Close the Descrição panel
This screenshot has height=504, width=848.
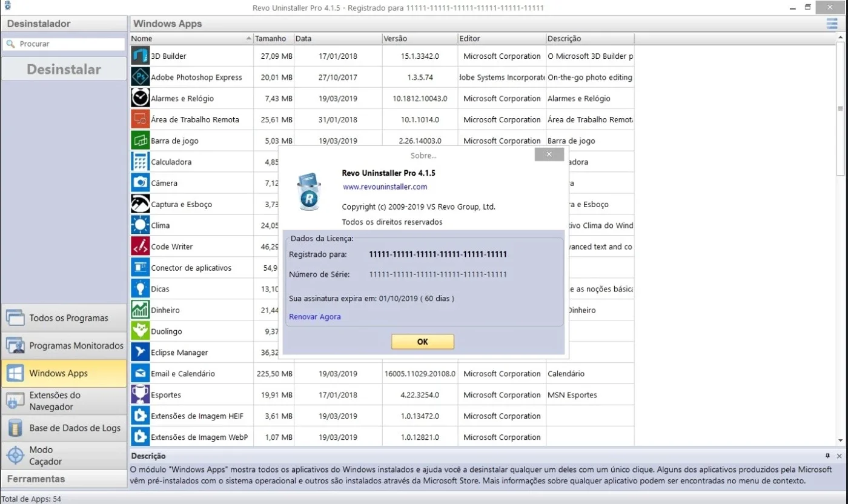[x=839, y=456]
